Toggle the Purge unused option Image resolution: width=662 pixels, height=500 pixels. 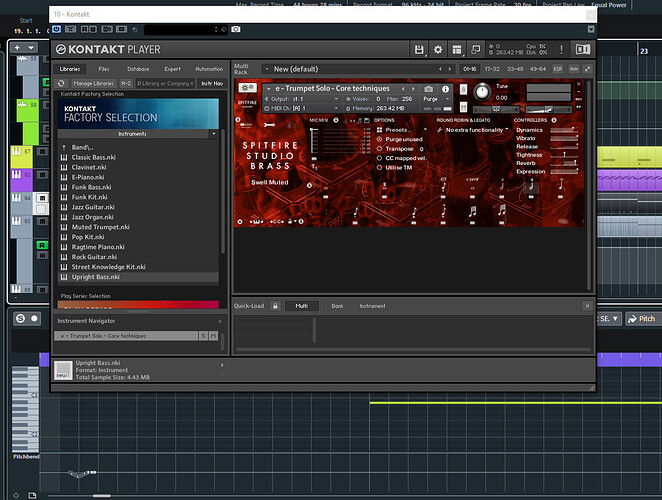tap(379, 139)
